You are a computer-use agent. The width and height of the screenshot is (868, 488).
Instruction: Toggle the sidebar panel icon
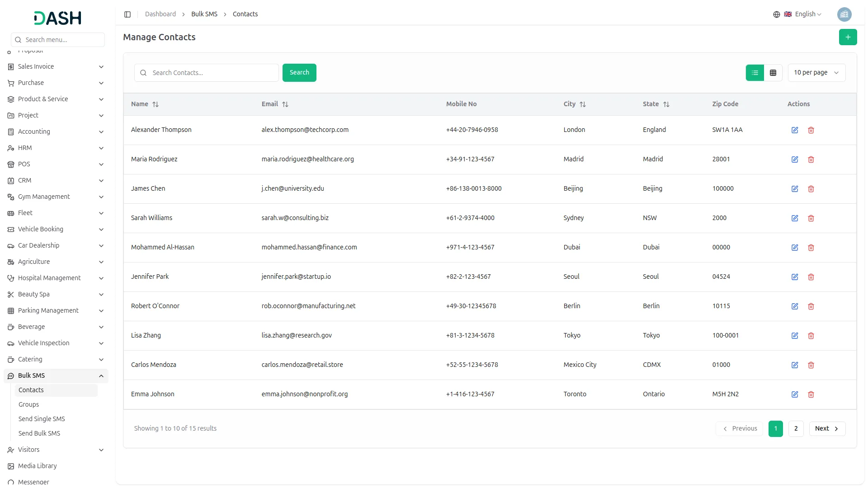tap(127, 14)
